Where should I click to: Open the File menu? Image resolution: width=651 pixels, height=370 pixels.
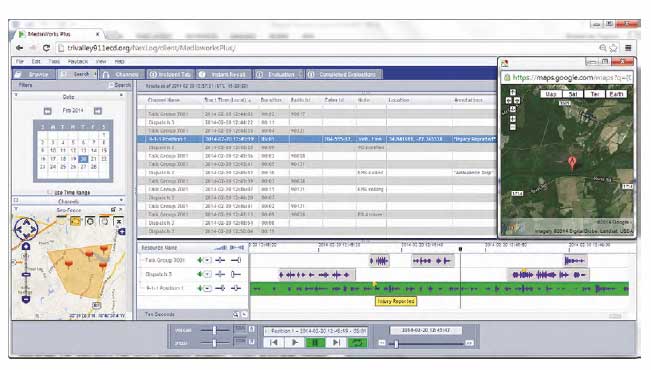[x=20, y=61]
